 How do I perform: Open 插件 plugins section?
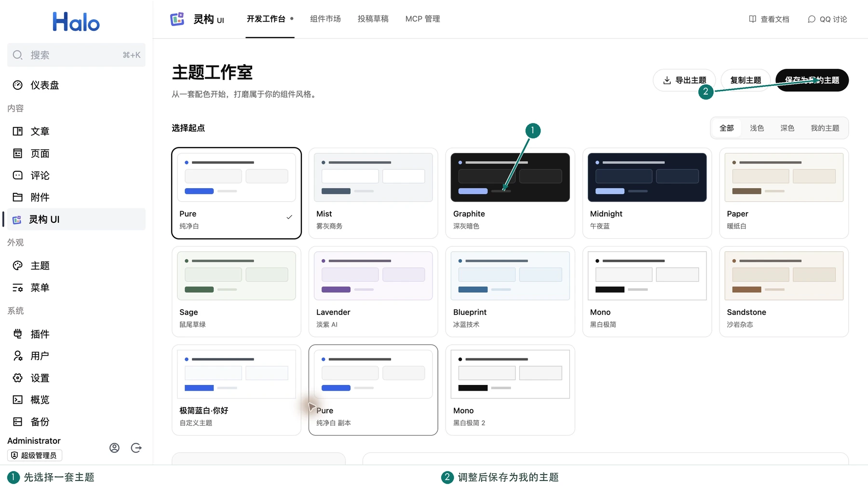click(x=76, y=334)
